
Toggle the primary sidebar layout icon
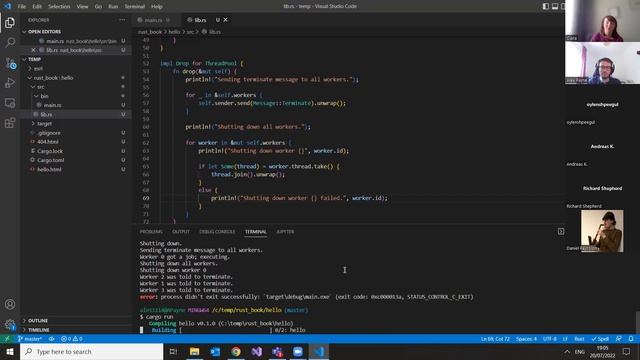pos(546,6)
